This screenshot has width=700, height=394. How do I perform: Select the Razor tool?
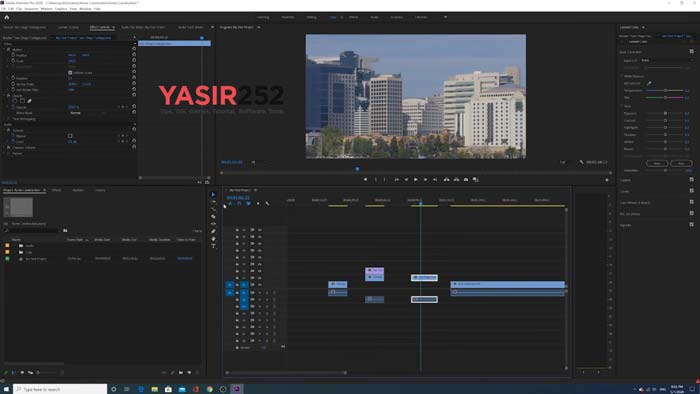point(213,216)
